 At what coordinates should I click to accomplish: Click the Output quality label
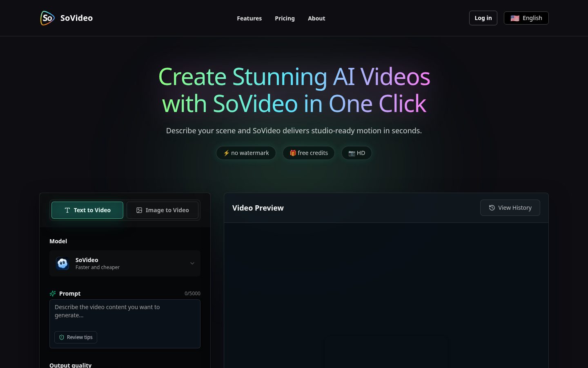70,365
